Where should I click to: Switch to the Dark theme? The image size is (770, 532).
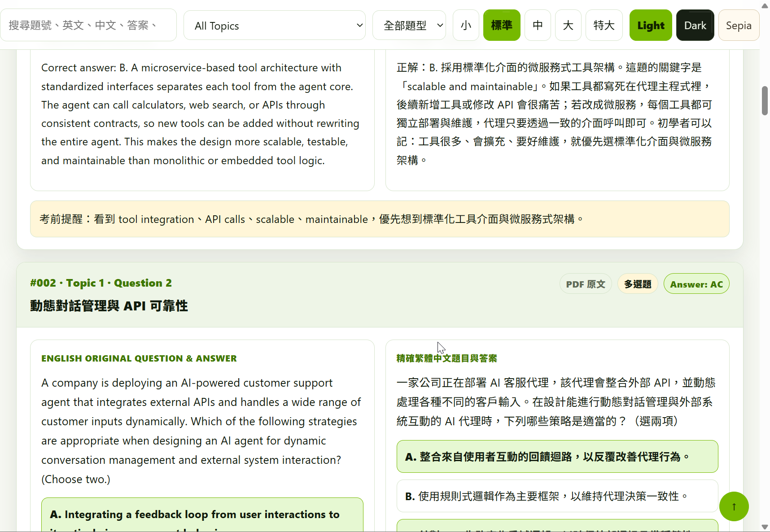[695, 26]
